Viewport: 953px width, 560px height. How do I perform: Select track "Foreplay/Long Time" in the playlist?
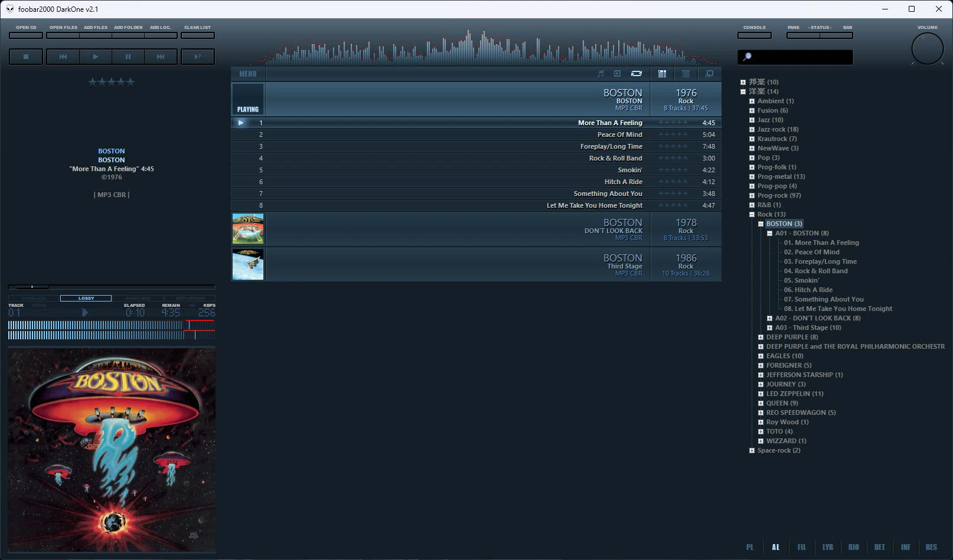476,146
